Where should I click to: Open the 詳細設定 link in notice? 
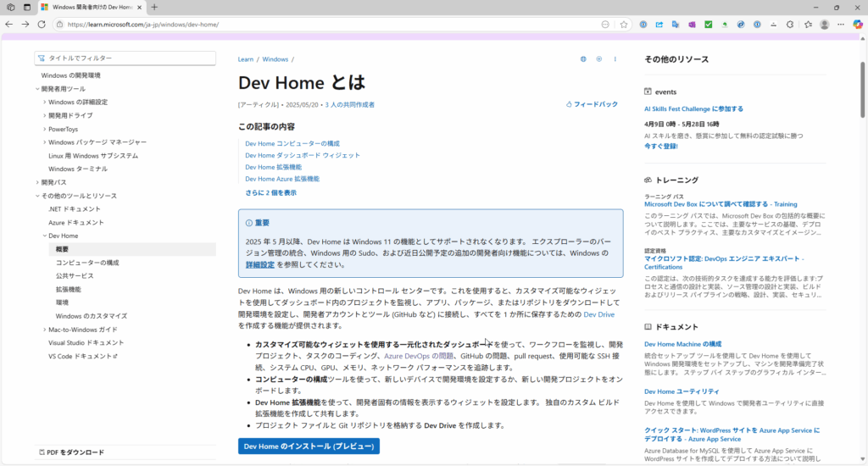[x=260, y=264]
